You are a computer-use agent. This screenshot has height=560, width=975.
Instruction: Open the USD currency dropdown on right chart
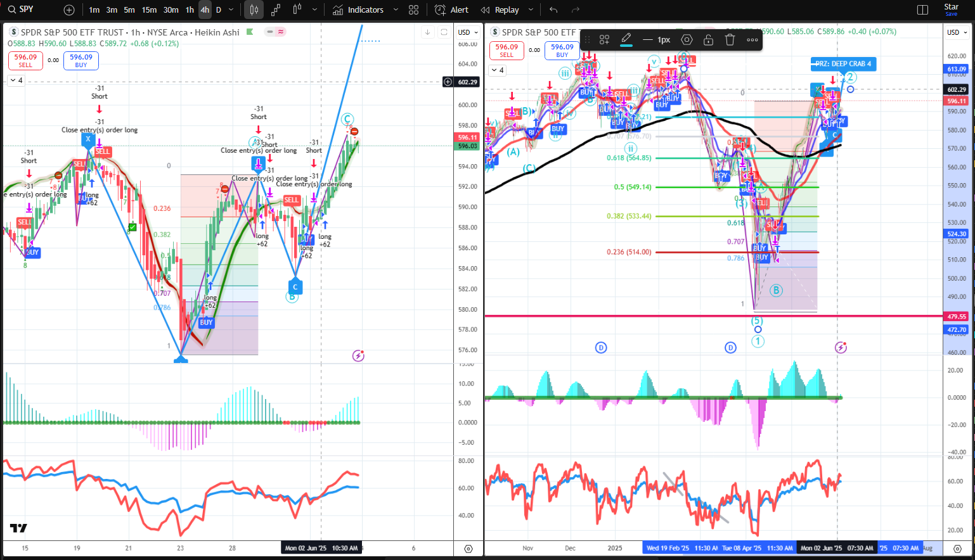click(957, 32)
